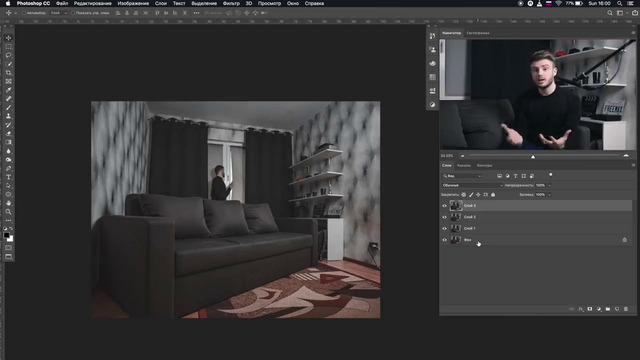The width and height of the screenshot is (640, 360).
Task: Click the create new layer button
Action: (617, 309)
